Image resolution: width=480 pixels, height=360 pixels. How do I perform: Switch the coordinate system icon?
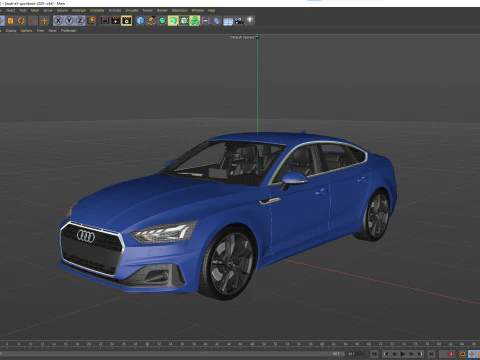tap(91, 21)
